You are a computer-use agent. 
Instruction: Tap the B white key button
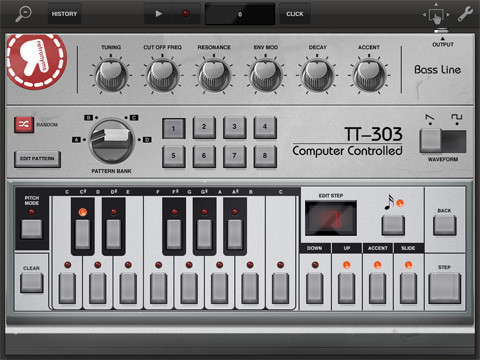250,288
